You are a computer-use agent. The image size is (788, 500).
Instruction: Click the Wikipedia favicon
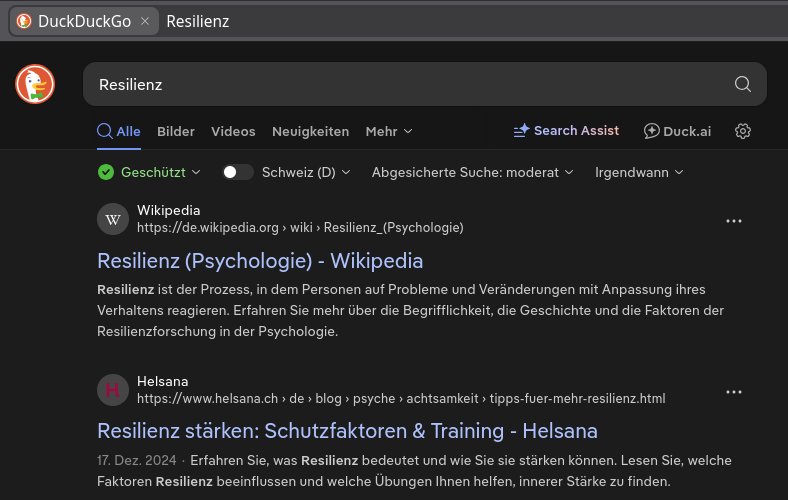coord(113,219)
